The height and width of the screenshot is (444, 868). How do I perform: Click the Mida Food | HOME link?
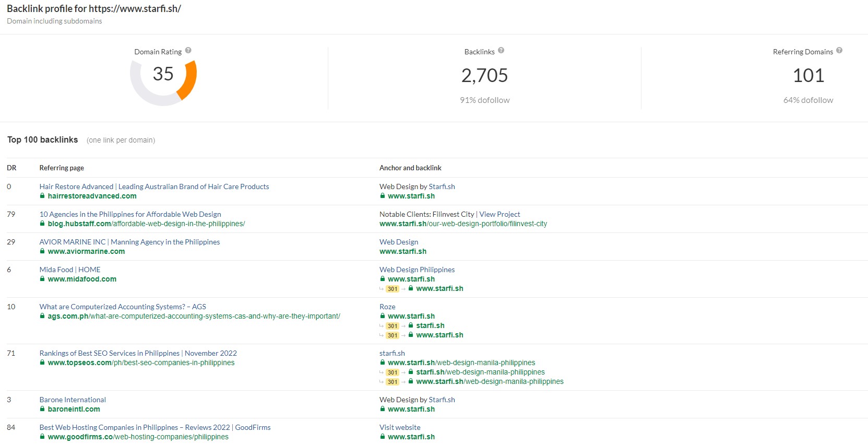(x=70, y=270)
